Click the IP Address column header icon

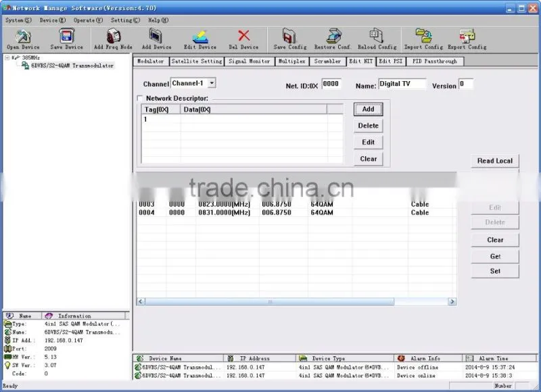[x=231, y=358]
